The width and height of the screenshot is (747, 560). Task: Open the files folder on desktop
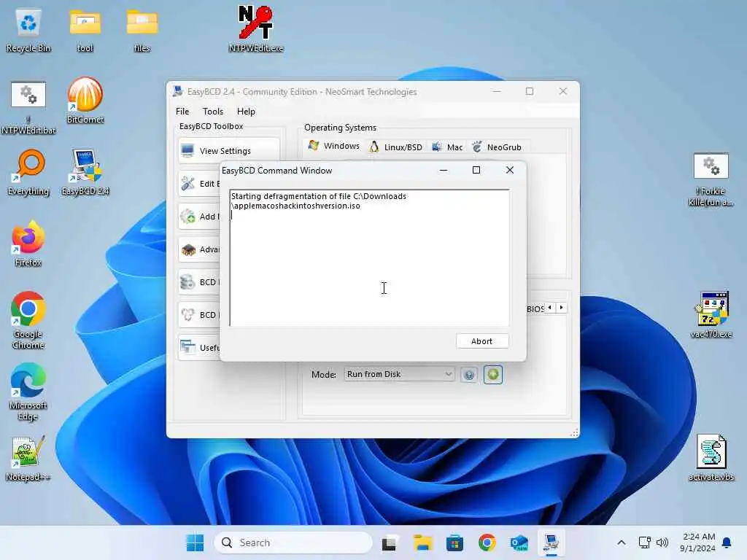[142, 31]
